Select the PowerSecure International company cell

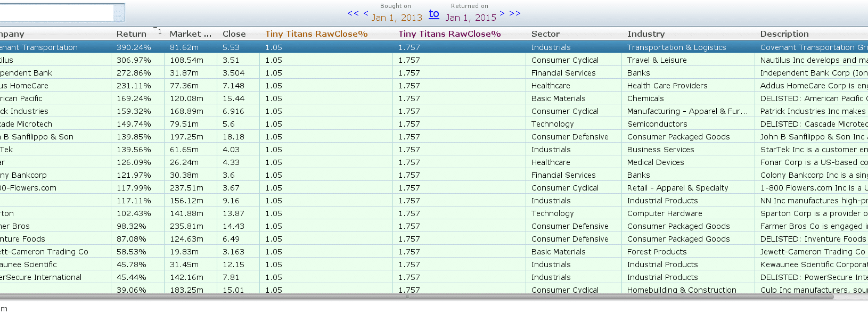point(55,277)
